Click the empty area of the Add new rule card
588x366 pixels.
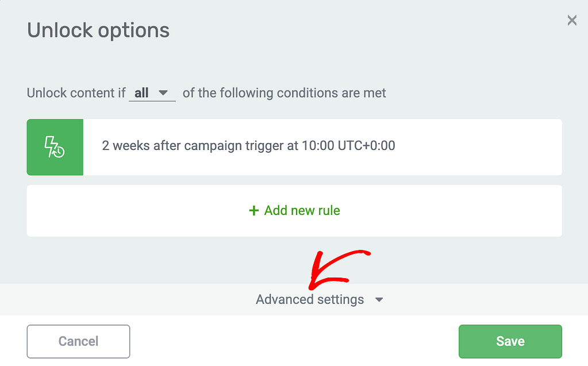(450, 210)
